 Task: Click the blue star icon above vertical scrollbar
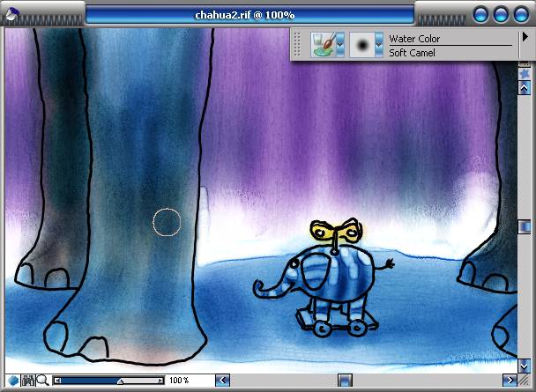point(524,73)
